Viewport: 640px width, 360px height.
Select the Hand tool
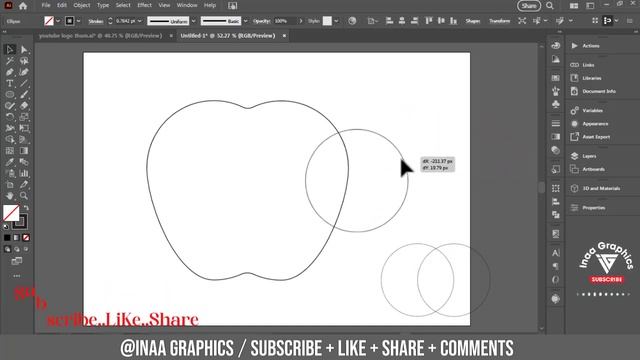(10, 196)
